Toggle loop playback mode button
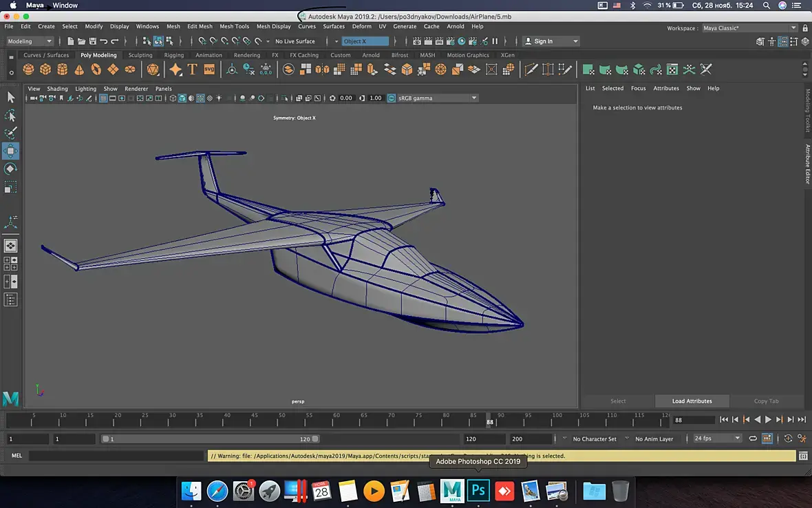Image resolution: width=812 pixels, height=508 pixels. (x=753, y=438)
